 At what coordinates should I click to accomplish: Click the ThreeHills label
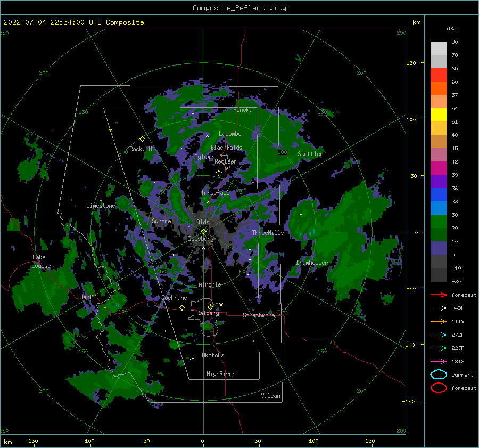click(x=268, y=233)
